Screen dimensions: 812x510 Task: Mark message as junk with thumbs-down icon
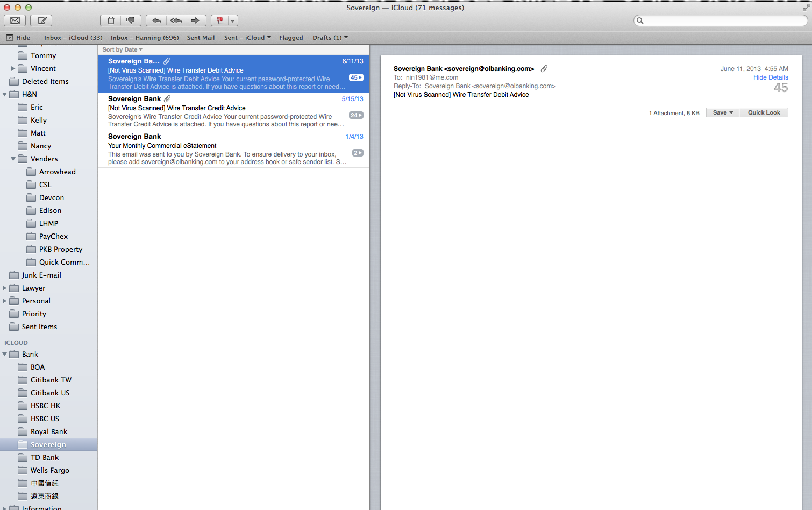click(131, 20)
